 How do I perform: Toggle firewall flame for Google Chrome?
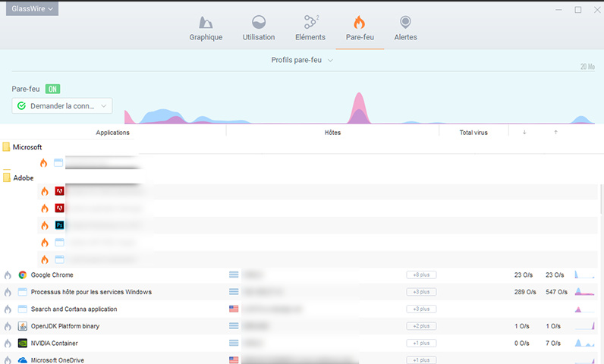coord(8,275)
